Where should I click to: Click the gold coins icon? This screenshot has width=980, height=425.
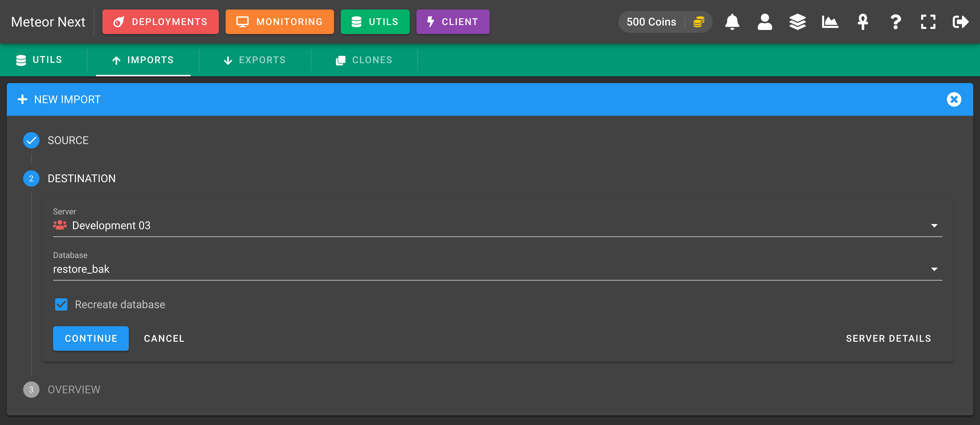pos(699,22)
